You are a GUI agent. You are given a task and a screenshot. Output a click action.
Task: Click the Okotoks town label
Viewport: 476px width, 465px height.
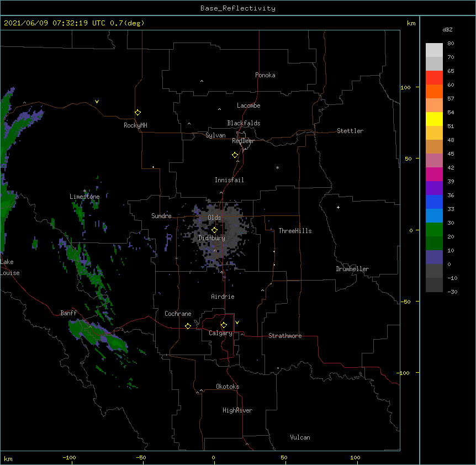[228, 387]
